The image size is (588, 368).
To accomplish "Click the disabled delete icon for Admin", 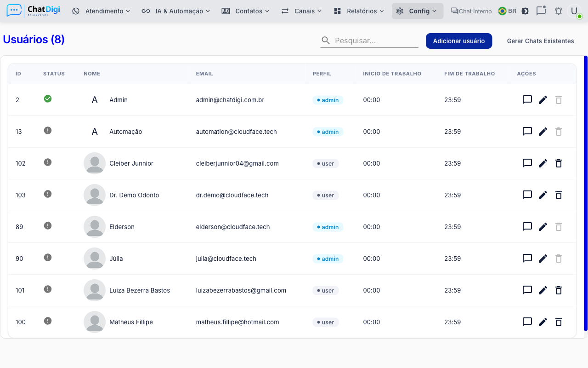I will [x=559, y=100].
